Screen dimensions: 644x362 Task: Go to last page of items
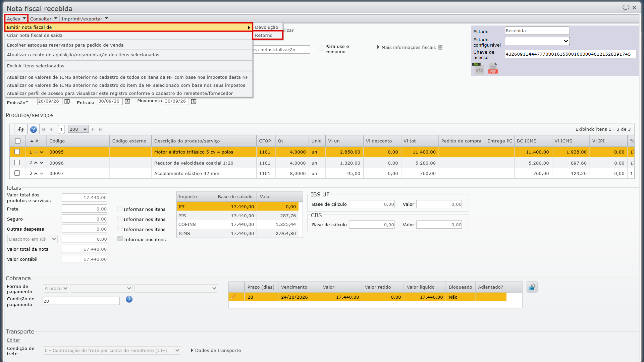tap(100, 129)
